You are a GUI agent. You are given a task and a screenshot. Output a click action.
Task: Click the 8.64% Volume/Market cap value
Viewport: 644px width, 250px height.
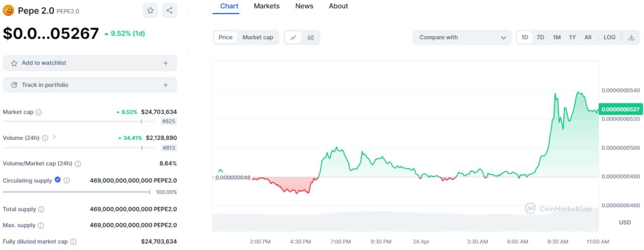168,163
